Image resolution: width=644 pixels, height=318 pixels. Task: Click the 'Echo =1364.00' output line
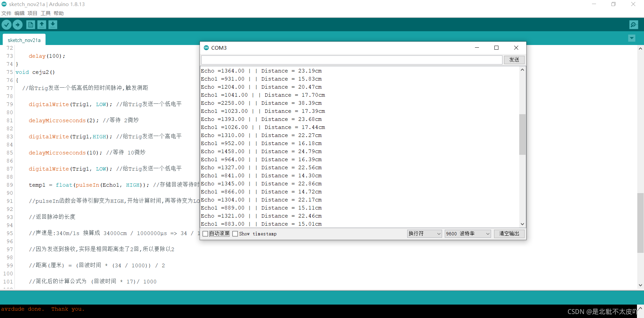point(261,71)
